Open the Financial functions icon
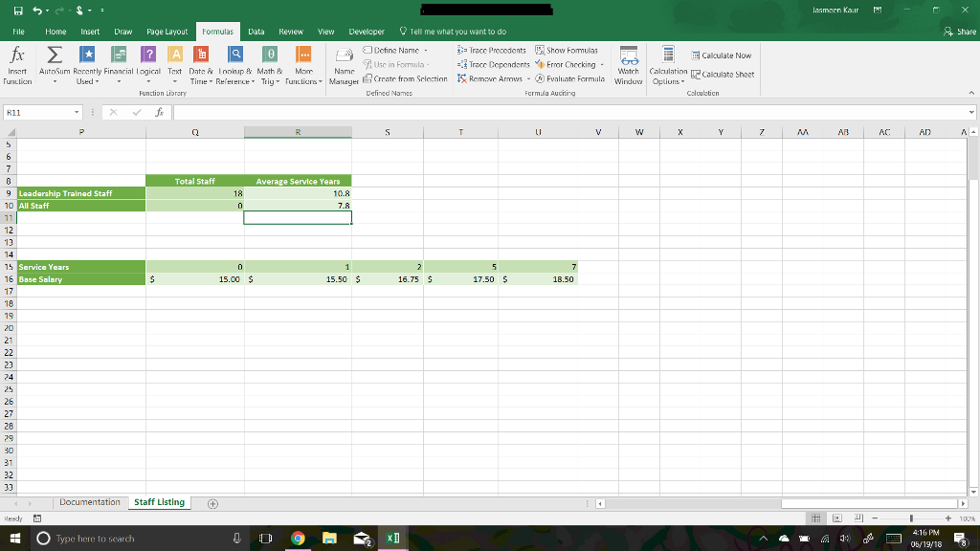 (x=118, y=55)
